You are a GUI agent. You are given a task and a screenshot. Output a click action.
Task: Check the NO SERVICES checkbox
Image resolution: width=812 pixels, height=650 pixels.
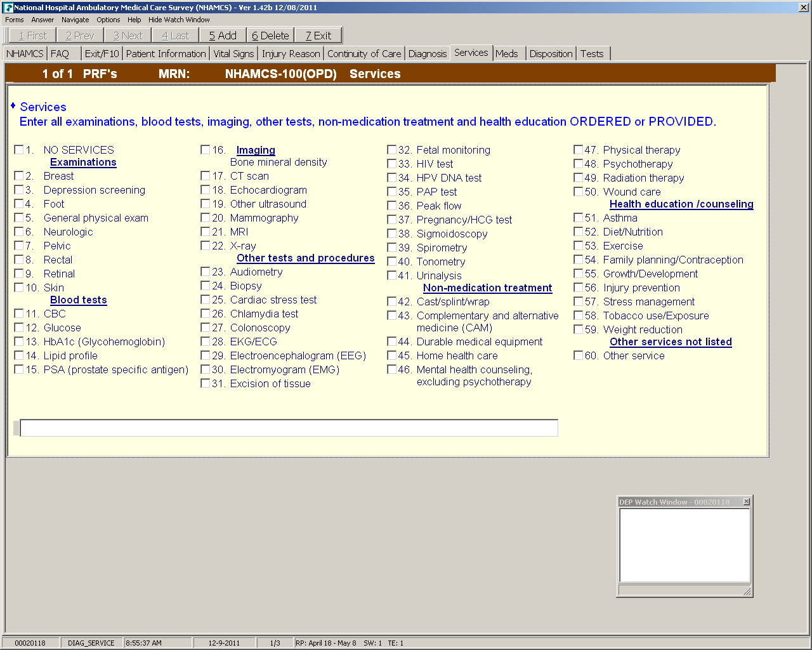click(x=19, y=150)
